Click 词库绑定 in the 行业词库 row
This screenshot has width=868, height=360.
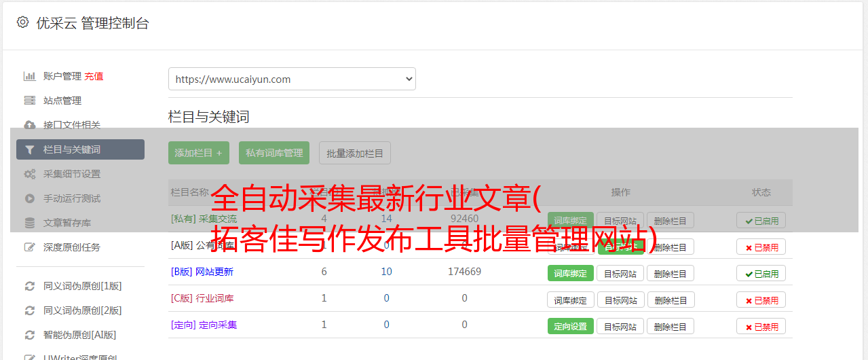coord(571,300)
